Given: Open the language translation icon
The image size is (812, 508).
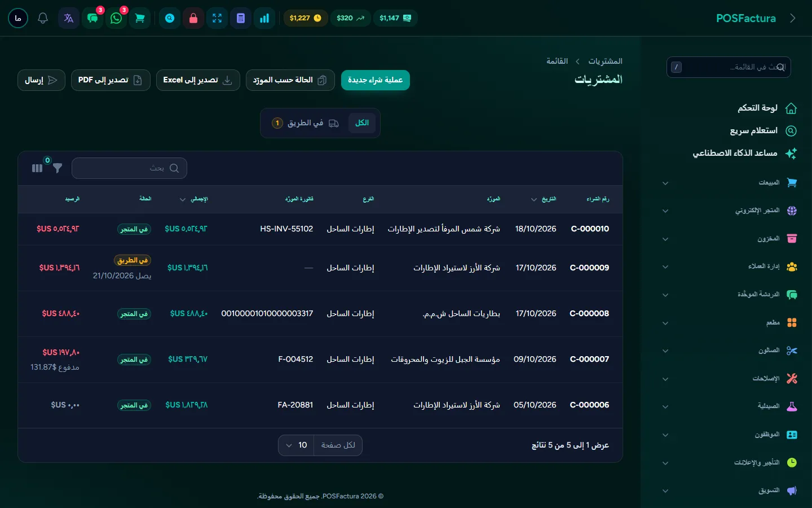Looking at the screenshot, I should [x=69, y=18].
